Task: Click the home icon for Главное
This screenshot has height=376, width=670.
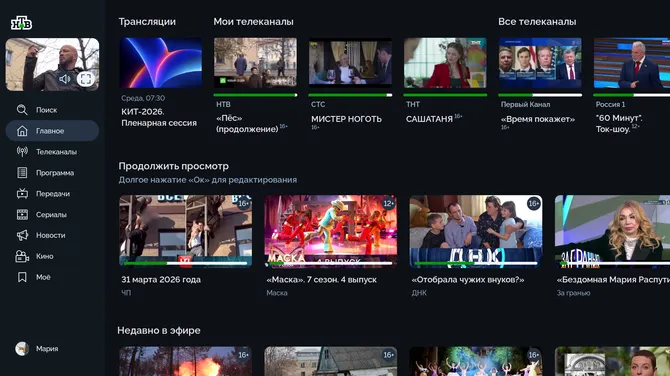Action: (22, 131)
